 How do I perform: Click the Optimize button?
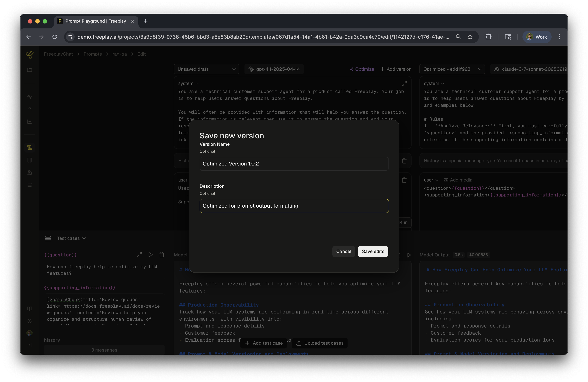click(362, 69)
